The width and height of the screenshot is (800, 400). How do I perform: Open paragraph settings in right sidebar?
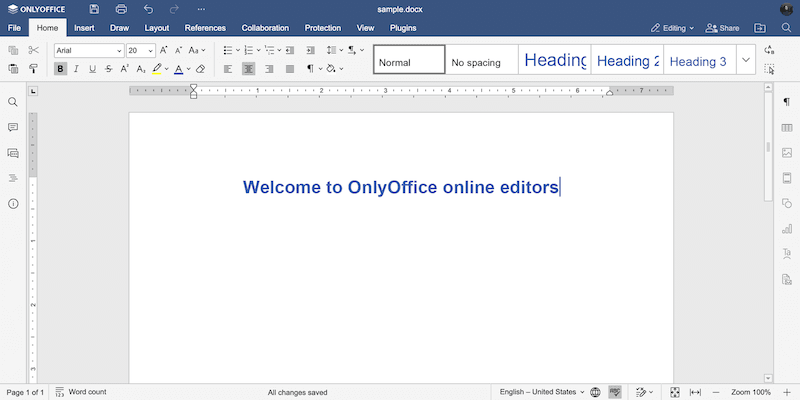pos(787,102)
